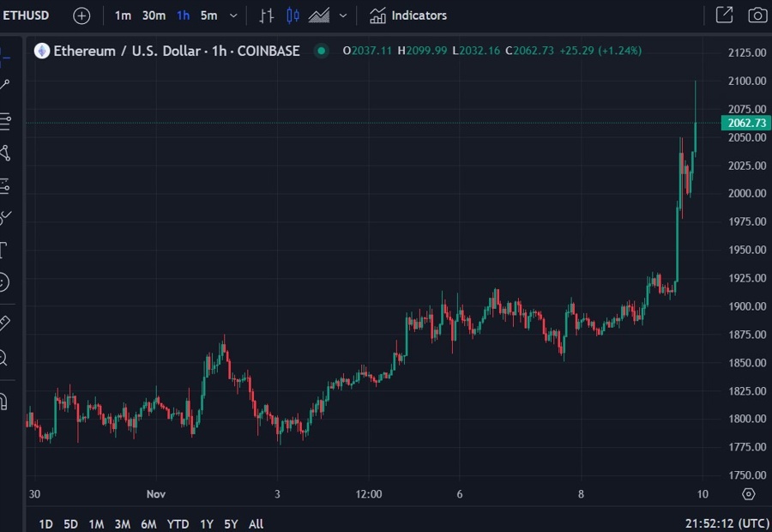Set the date range to 1M

click(96, 523)
